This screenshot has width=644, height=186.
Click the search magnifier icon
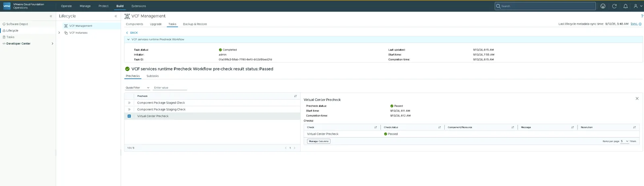click(498, 6)
